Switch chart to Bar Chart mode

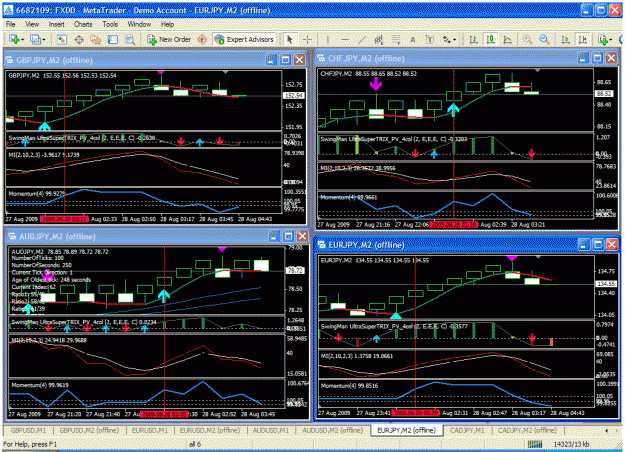[x=474, y=39]
